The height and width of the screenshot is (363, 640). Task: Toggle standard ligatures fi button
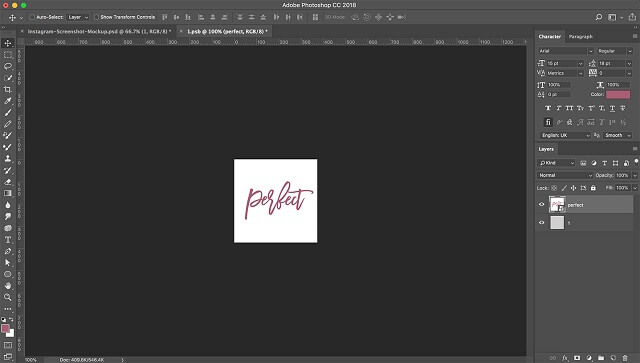(x=548, y=122)
